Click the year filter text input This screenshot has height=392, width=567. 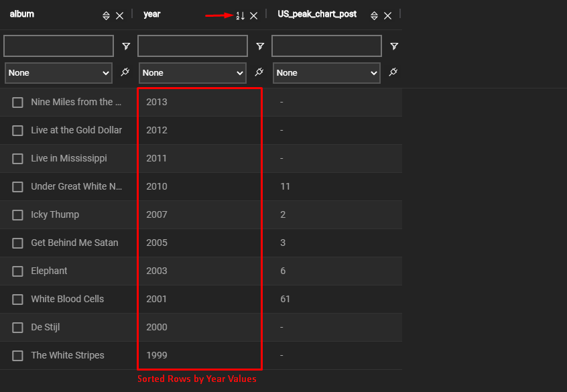(192, 46)
